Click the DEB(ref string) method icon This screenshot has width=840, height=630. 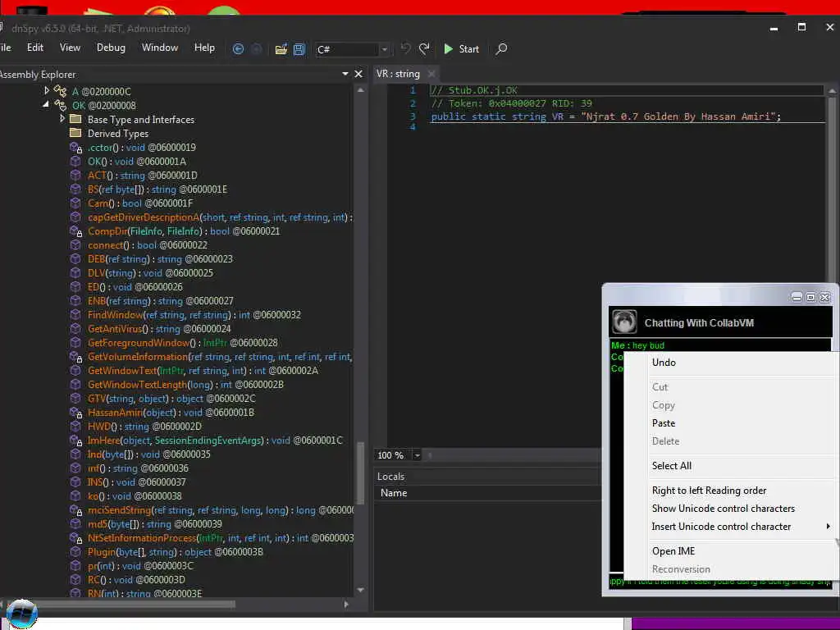coord(75,258)
